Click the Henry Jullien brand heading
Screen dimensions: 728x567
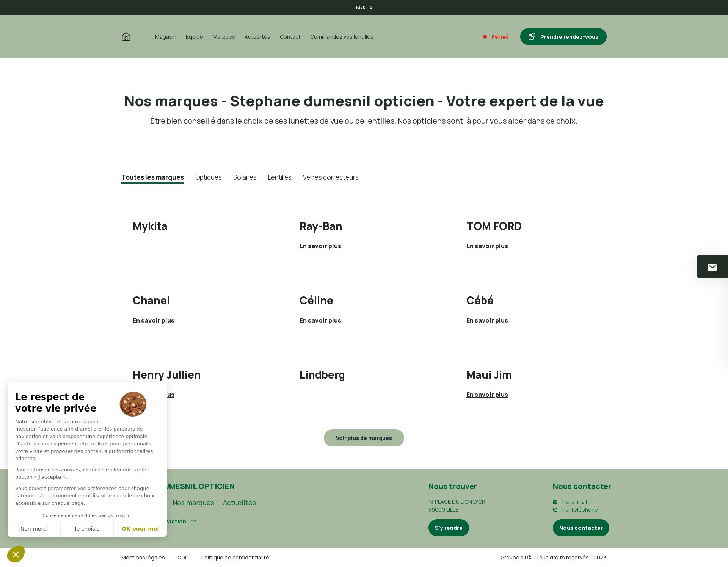pyautogui.click(x=167, y=375)
